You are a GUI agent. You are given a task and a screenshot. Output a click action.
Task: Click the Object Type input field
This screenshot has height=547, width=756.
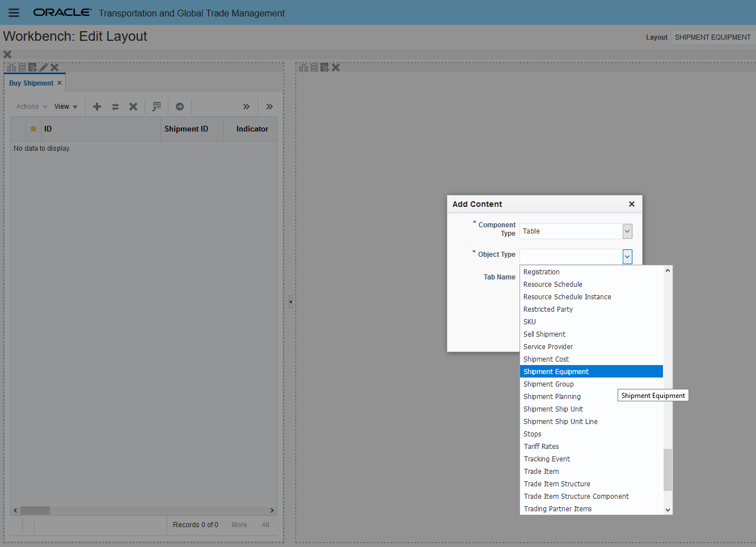coord(571,257)
